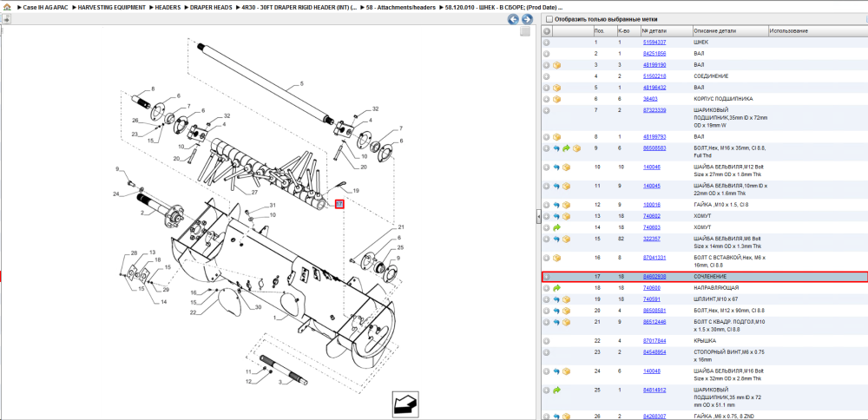
Task: Click the box icon for part 48198432
Action: (x=557, y=88)
